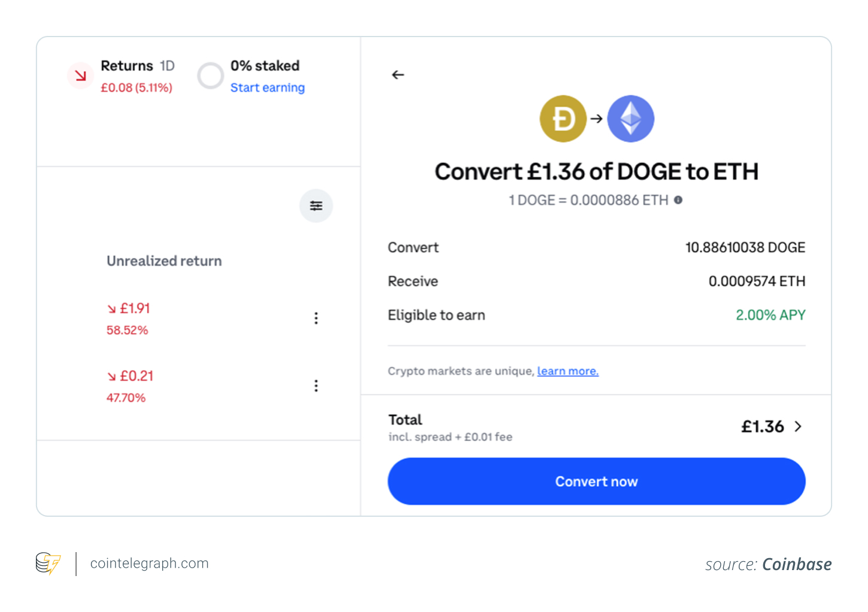Click the Unrealized return column header
This screenshot has height=612, width=868.
164,261
